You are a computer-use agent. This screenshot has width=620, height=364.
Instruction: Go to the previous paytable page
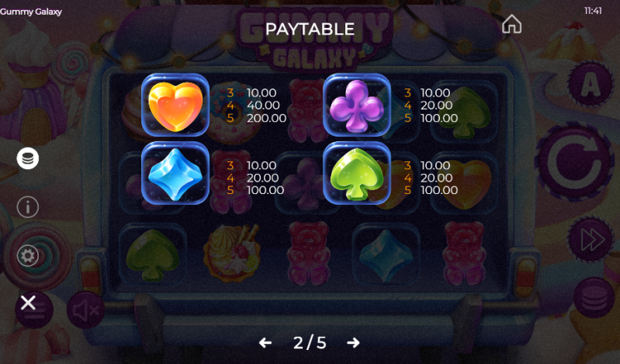pos(265,342)
